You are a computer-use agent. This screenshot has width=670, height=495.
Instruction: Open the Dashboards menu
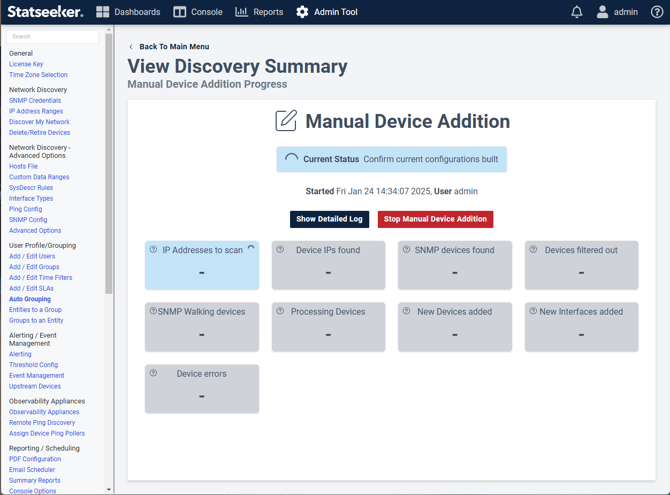(128, 12)
